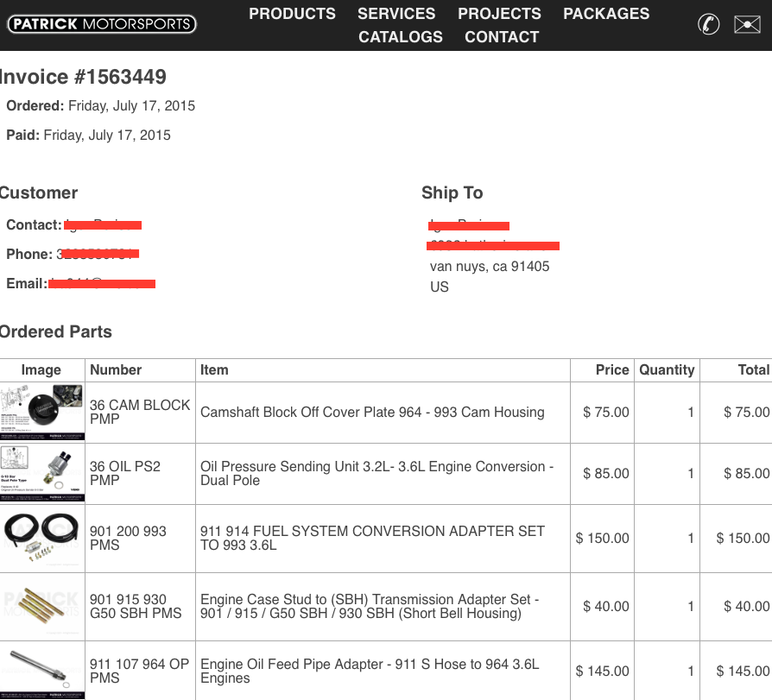
Task: Click the fuel system adapter set thumbnail
Action: pyautogui.click(x=42, y=538)
